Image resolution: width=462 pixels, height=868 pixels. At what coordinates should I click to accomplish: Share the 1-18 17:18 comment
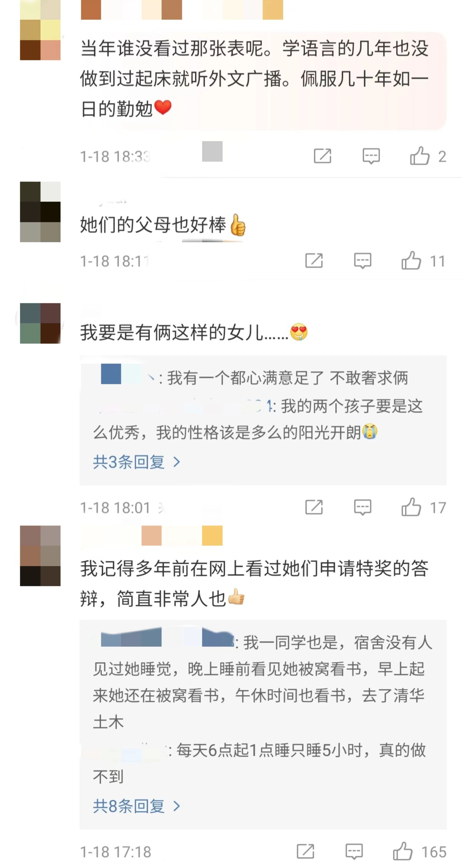click(306, 851)
